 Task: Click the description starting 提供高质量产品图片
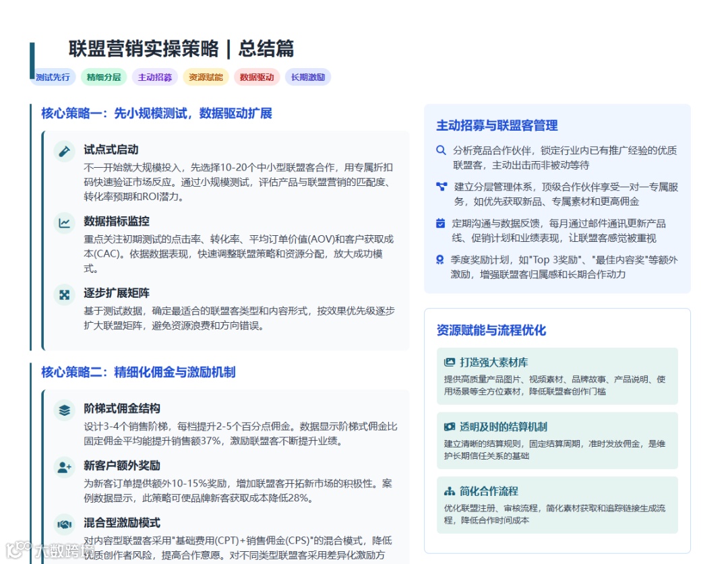tap(555, 385)
